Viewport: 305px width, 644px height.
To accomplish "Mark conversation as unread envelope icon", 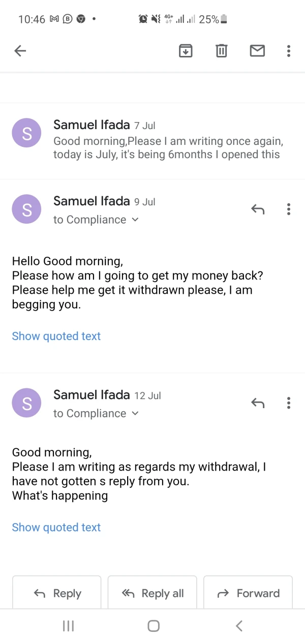I will tap(257, 50).
